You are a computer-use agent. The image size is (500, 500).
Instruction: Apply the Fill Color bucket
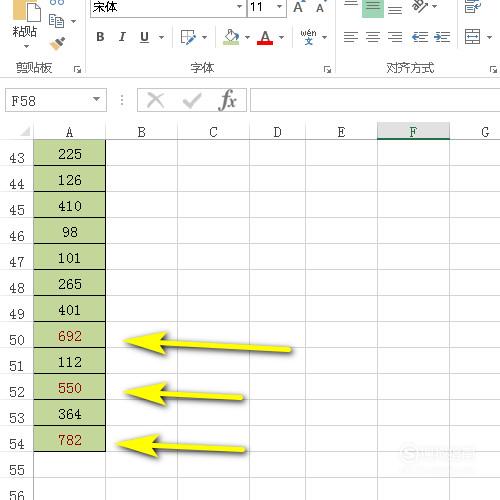(232, 37)
